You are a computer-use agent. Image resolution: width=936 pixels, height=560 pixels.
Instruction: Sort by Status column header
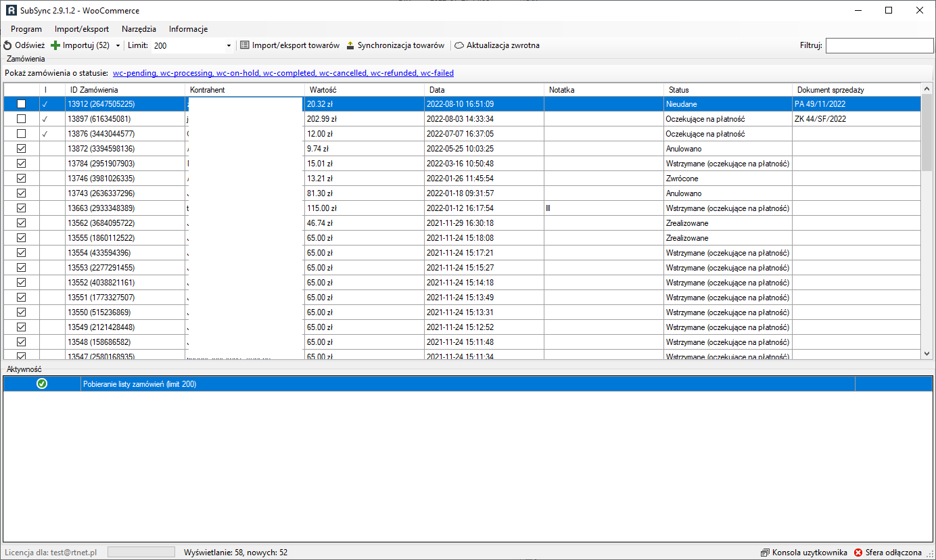(728, 90)
